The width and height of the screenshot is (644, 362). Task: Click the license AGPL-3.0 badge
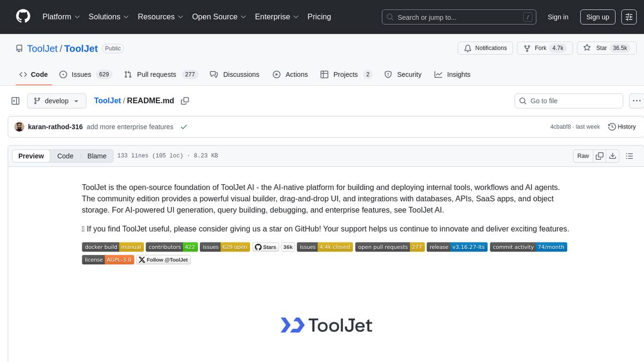108,260
